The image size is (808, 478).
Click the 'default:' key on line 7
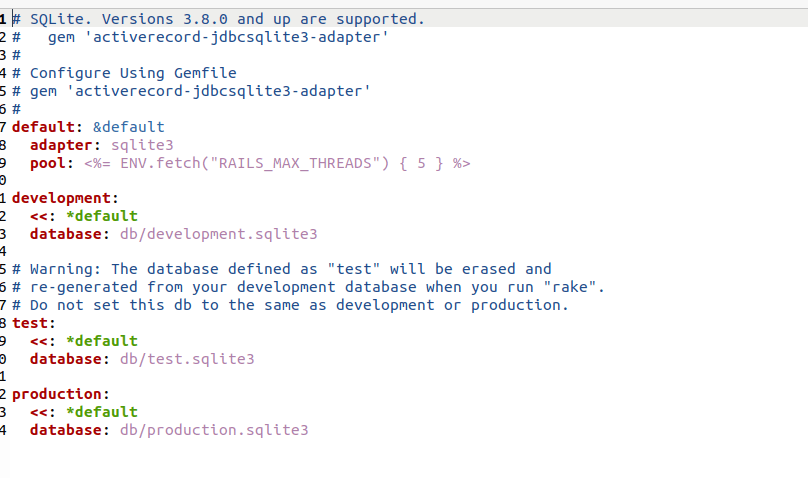point(47,127)
